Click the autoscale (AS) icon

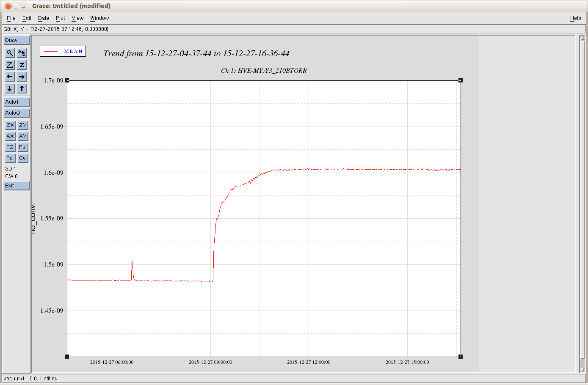click(22, 53)
